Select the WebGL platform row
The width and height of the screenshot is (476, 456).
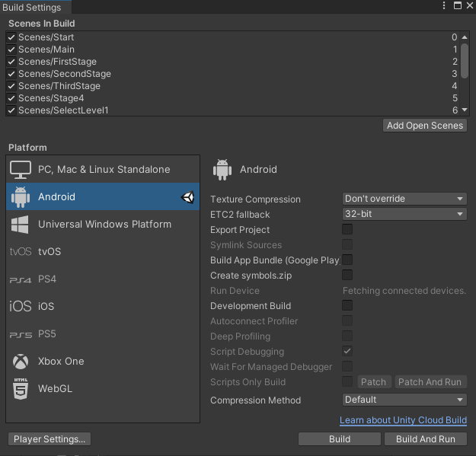pyautogui.click(x=103, y=389)
